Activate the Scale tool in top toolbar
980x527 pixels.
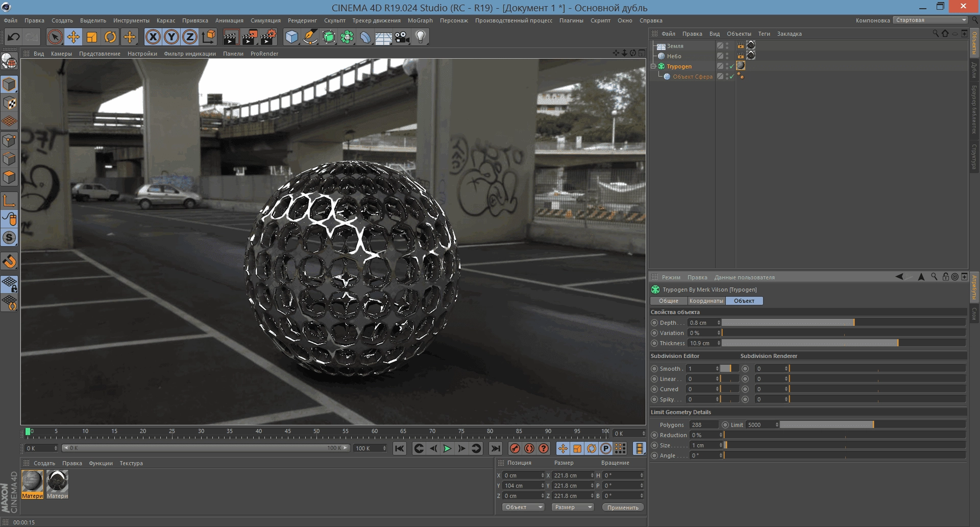(x=92, y=37)
